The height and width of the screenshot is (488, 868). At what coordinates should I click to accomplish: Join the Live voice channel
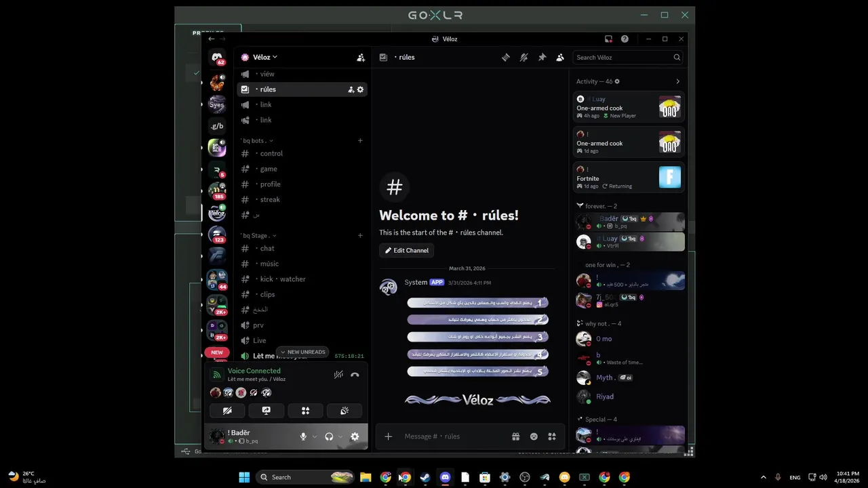pyautogui.click(x=302, y=341)
